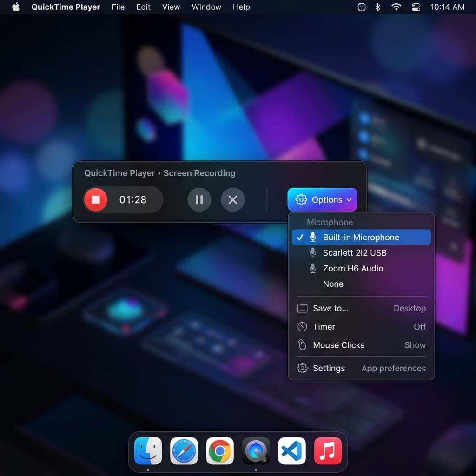This screenshot has height=476, width=476.
Task: Open the Window menu in the menu bar
Action: [x=206, y=7]
